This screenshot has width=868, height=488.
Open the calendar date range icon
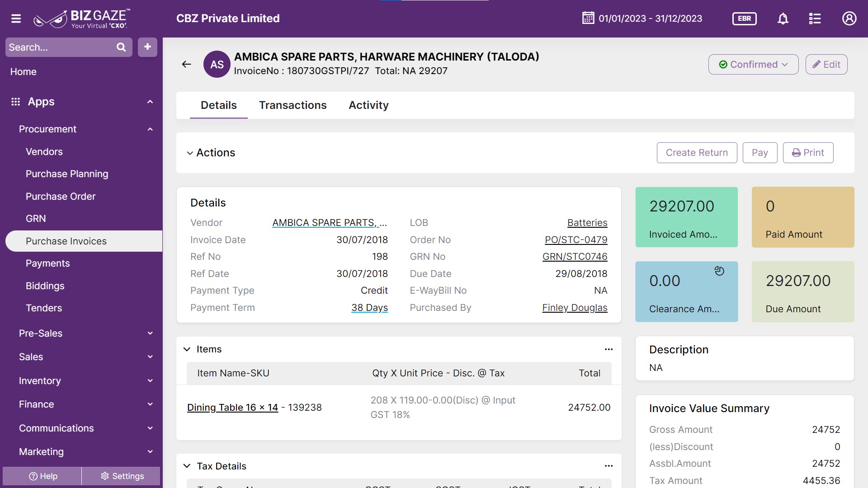click(588, 18)
